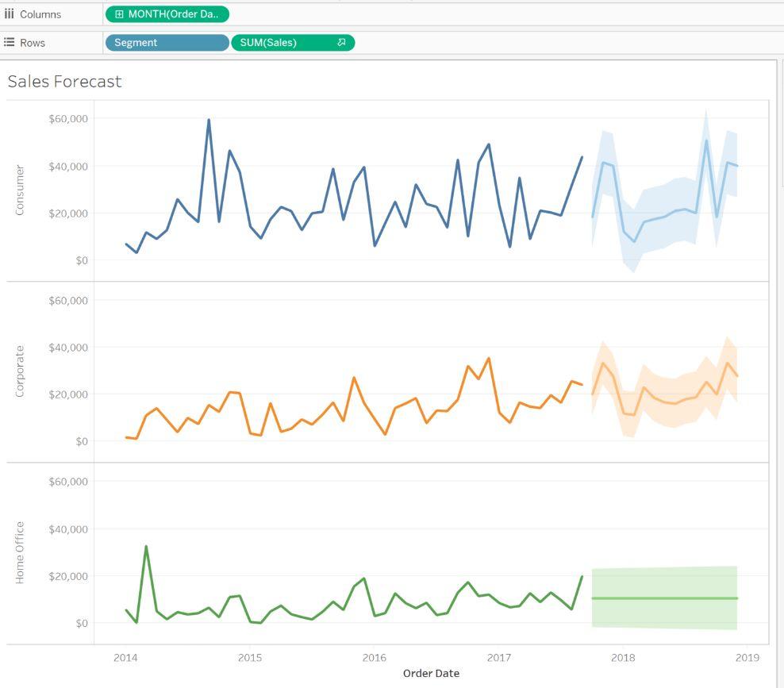Click the SUM(Sales) pill text

(x=268, y=43)
